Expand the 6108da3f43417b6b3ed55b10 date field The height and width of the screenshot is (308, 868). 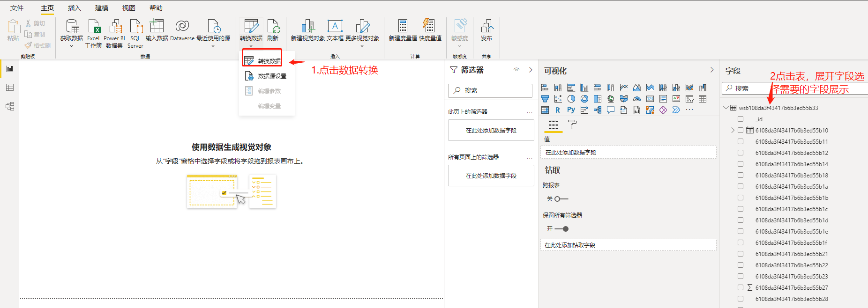point(733,130)
